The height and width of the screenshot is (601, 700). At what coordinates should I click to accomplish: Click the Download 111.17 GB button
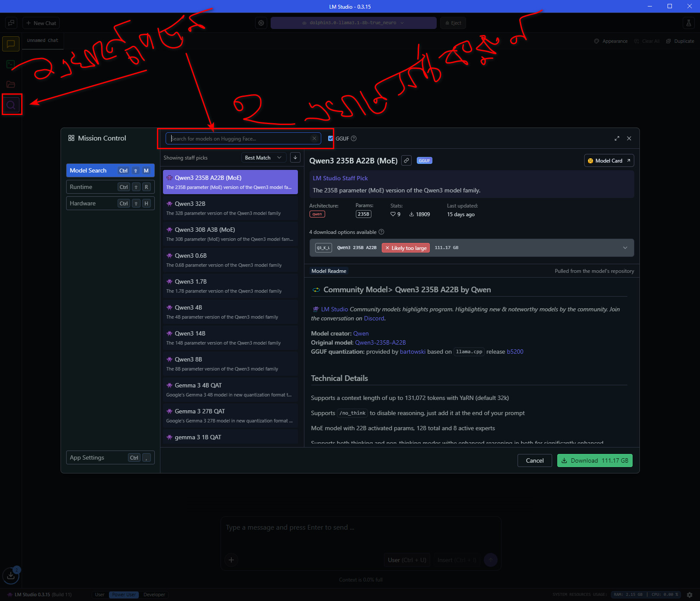(595, 460)
